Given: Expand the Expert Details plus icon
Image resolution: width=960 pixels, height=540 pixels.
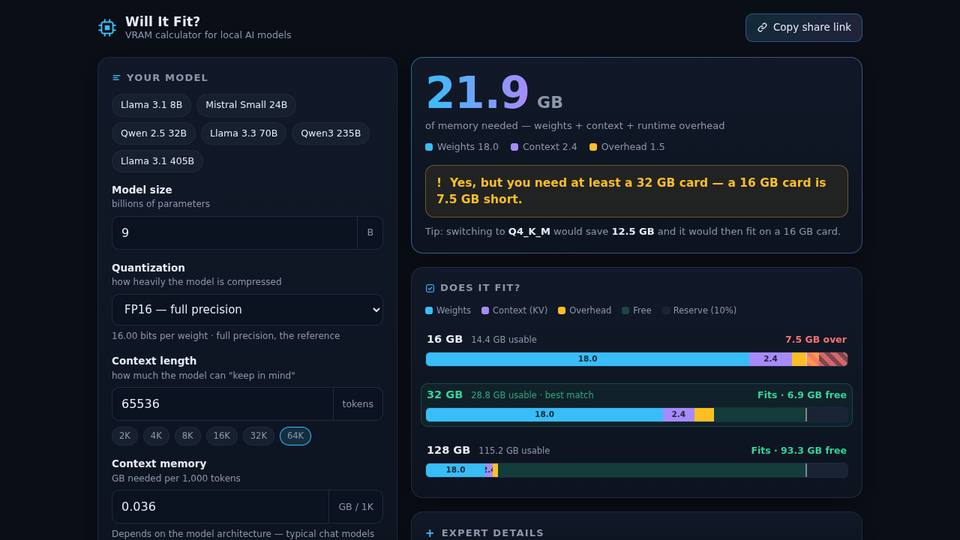Looking at the screenshot, I should pos(430,533).
